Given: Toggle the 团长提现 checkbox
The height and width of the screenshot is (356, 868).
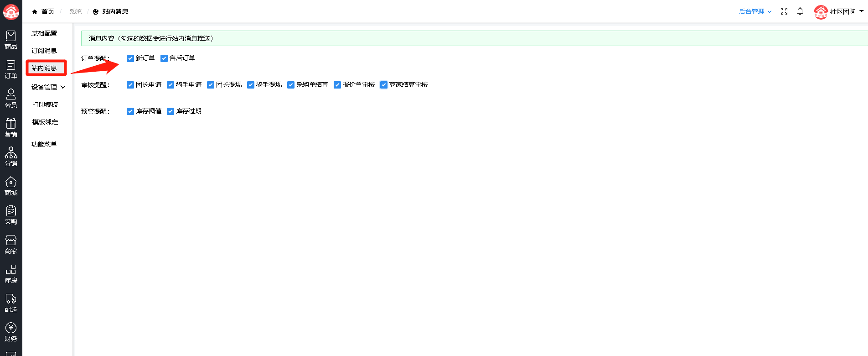Looking at the screenshot, I should tap(211, 85).
